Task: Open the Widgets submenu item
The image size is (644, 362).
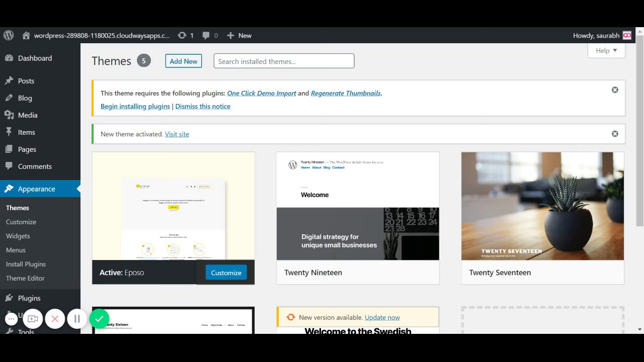Action: (x=18, y=236)
